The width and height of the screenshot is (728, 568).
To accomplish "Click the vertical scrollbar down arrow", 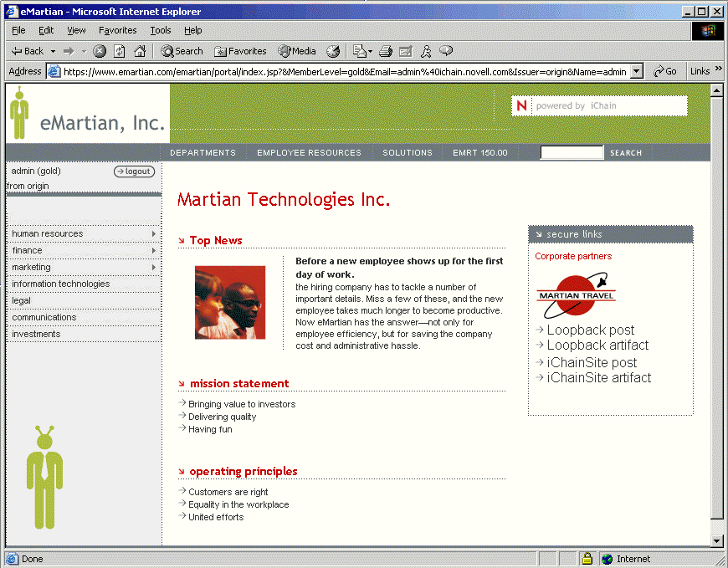I will click(x=716, y=540).
